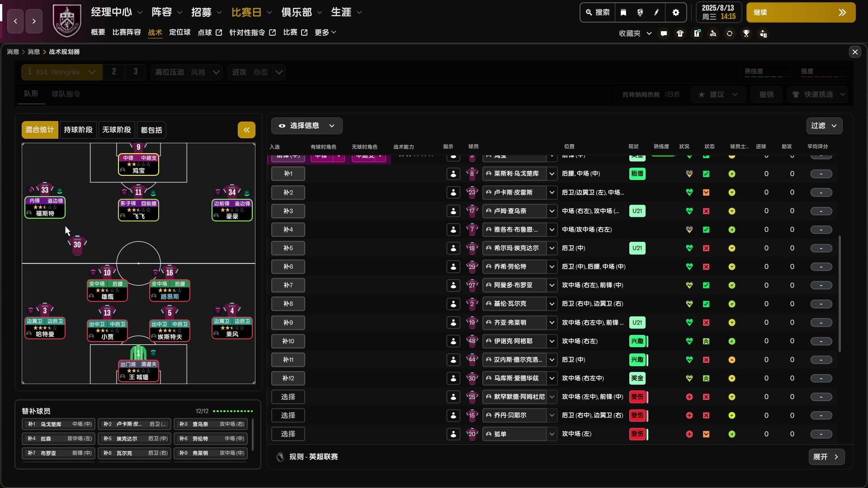Screen dimensions: 868x488
Task: Click the team kit icon in the toolbar
Action: click(x=680, y=33)
